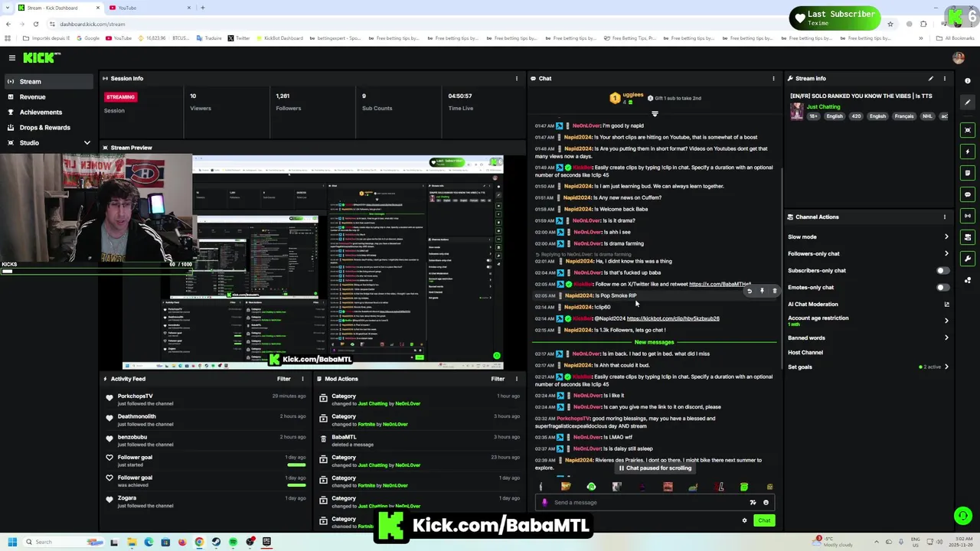The width and height of the screenshot is (980, 551).
Task: Open Stream info panel options menu
Action: (x=945, y=78)
